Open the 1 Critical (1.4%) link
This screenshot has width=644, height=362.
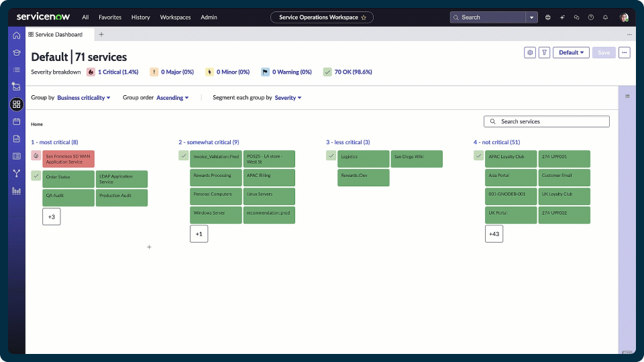click(x=118, y=72)
